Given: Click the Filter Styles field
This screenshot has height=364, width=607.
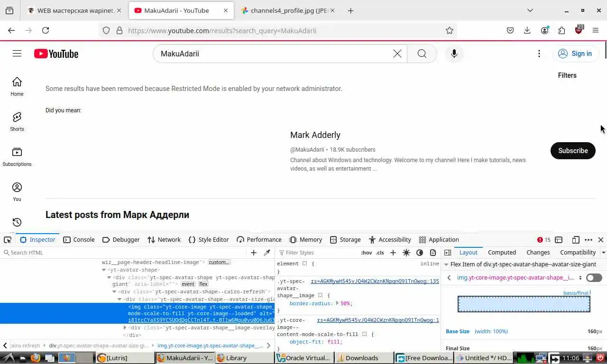Looking at the screenshot, I should (318, 253).
